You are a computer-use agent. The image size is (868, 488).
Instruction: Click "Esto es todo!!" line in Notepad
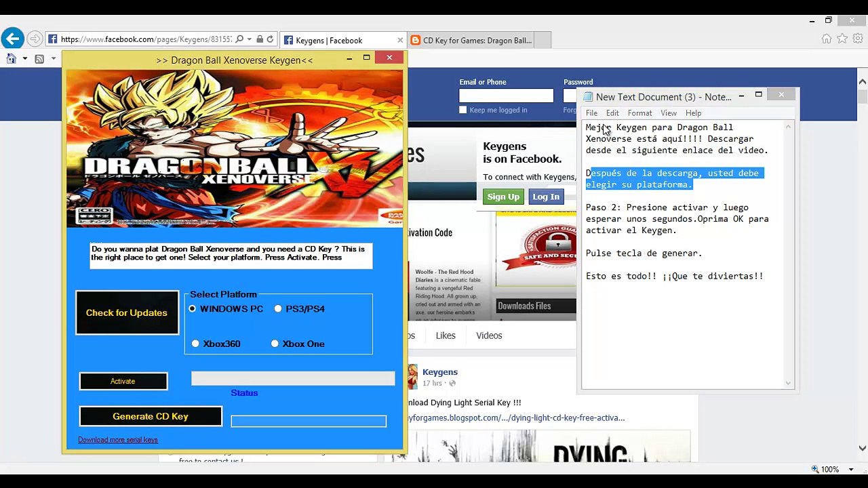(674, 276)
